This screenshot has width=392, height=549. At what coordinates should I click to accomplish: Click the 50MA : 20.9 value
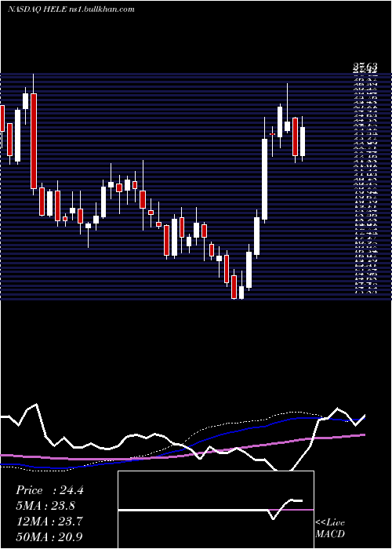[x=49, y=536]
